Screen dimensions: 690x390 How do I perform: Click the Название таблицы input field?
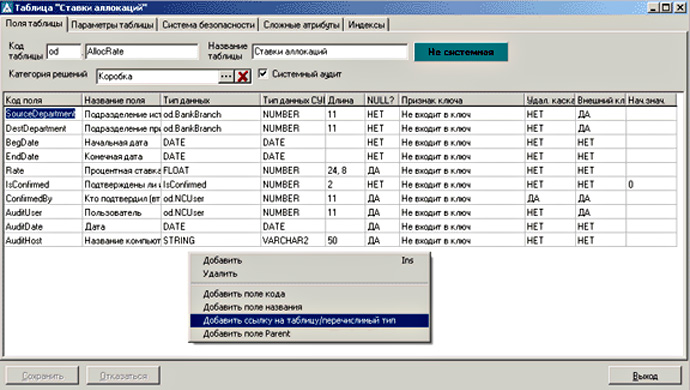(330, 52)
